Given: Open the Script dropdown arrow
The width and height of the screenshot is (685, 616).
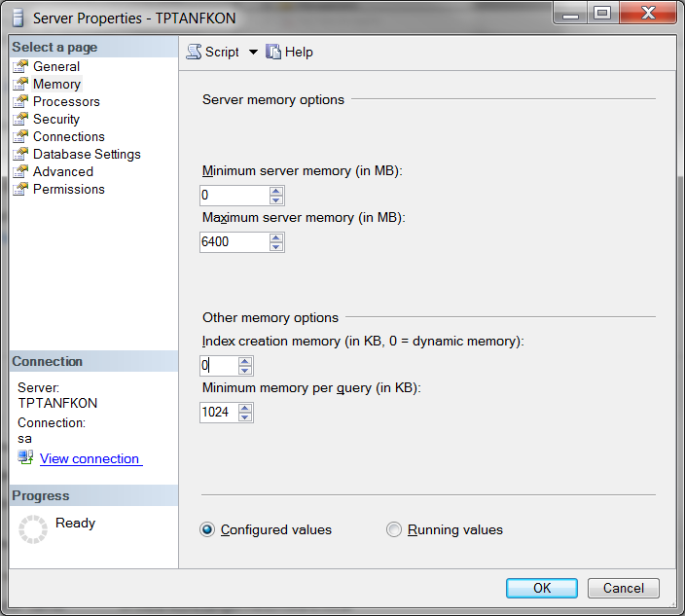Looking at the screenshot, I should point(253,53).
